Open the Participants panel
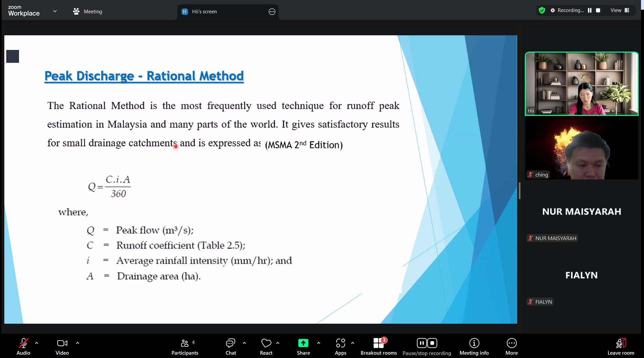Screen dimensions: 644x358 (184, 346)
